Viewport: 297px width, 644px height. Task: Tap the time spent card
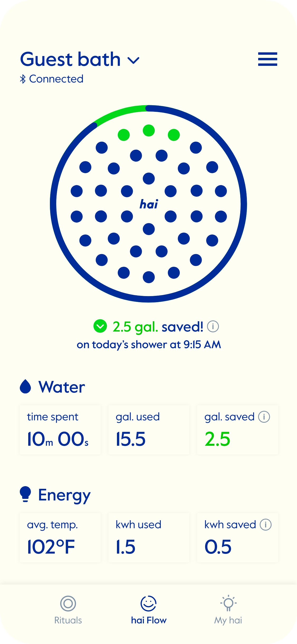click(x=60, y=430)
